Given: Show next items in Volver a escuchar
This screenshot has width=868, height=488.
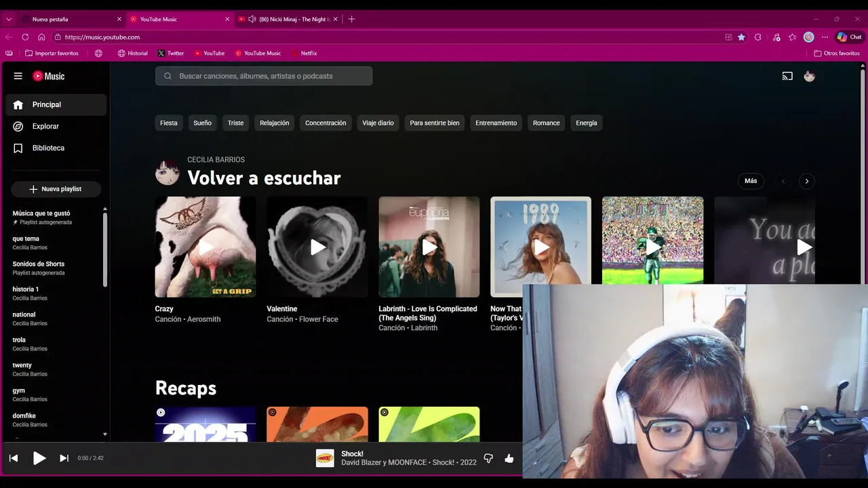Looking at the screenshot, I should click(806, 181).
